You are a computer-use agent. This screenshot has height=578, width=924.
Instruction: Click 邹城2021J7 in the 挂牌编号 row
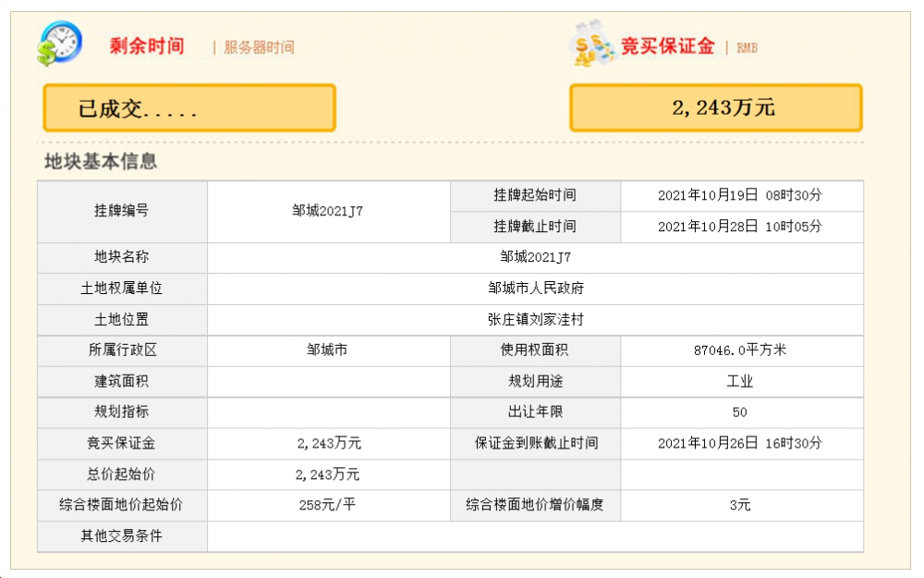point(328,211)
